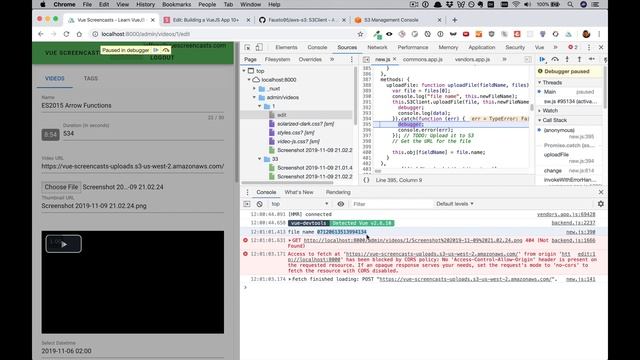Toggle the Sources navigator pane

coord(366,60)
